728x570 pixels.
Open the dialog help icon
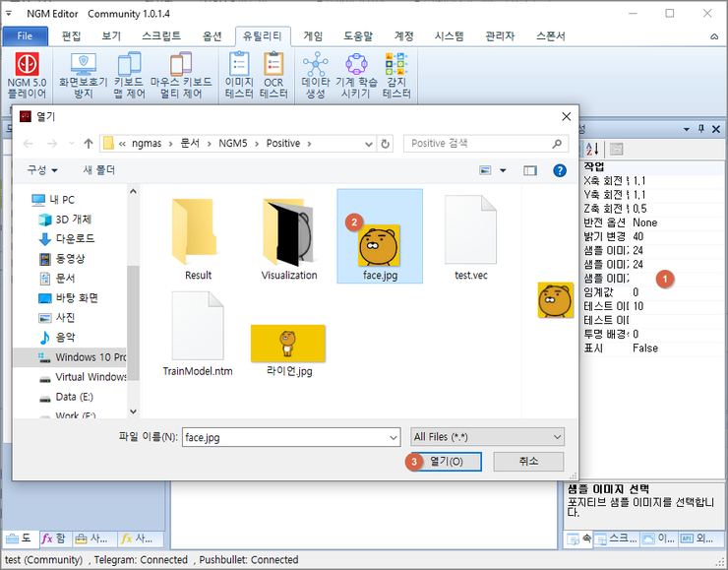pos(560,170)
